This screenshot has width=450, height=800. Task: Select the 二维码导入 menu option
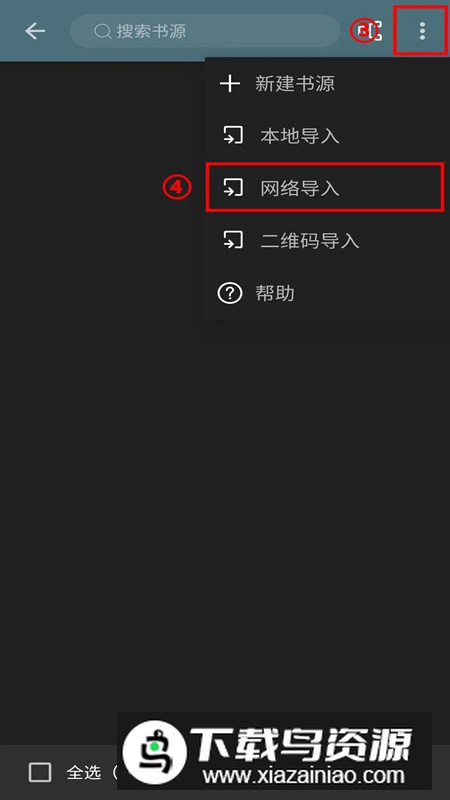pos(327,241)
